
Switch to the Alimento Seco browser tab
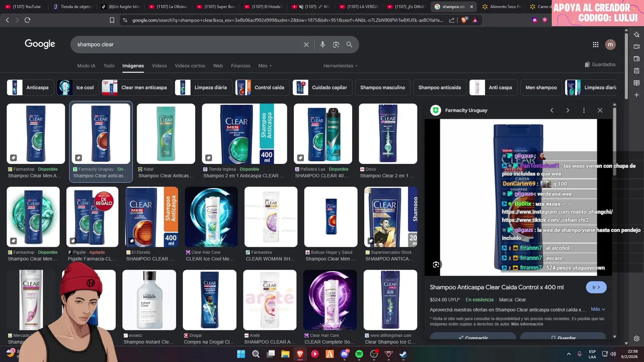pos(502,7)
